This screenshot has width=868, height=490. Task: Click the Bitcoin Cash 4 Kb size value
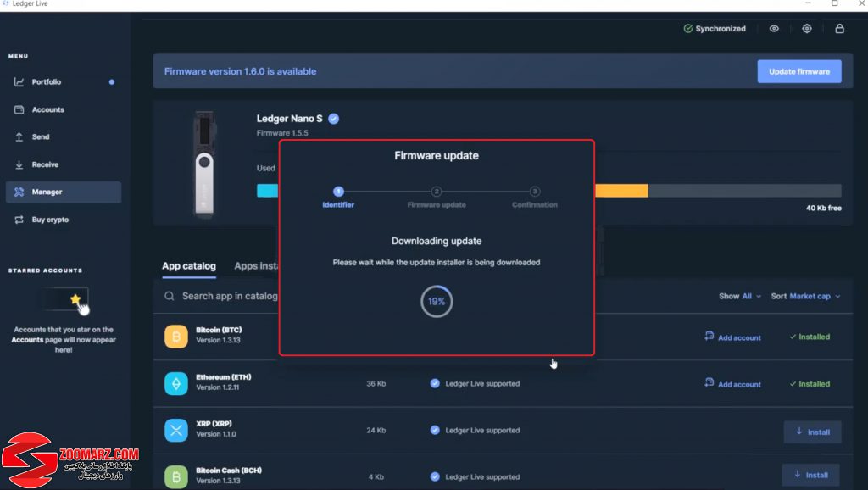tap(374, 476)
